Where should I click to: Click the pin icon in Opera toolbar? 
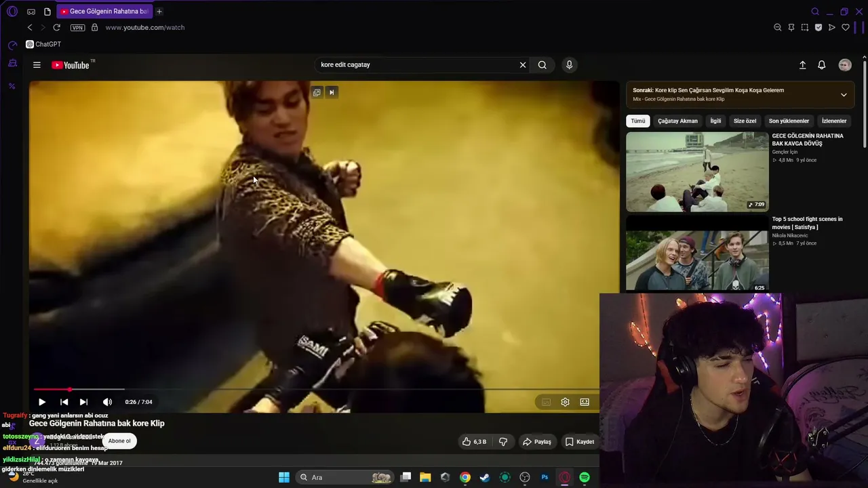pos(791,28)
